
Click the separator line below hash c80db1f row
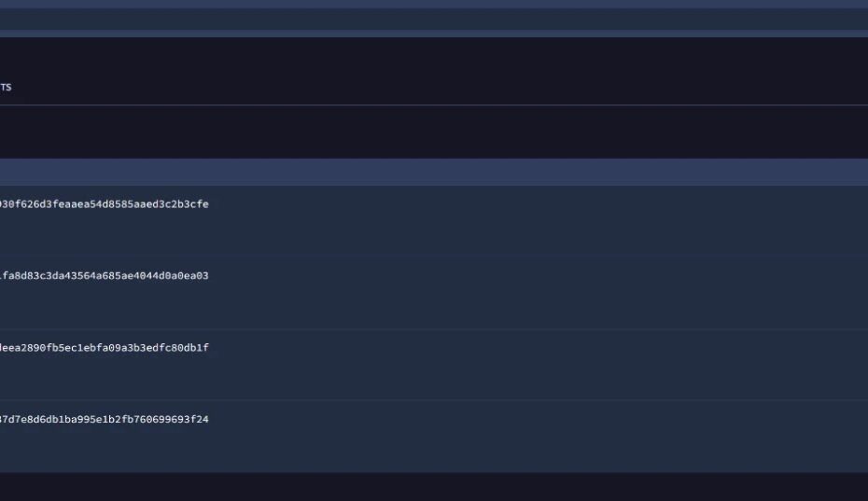pyautogui.click(x=434, y=400)
